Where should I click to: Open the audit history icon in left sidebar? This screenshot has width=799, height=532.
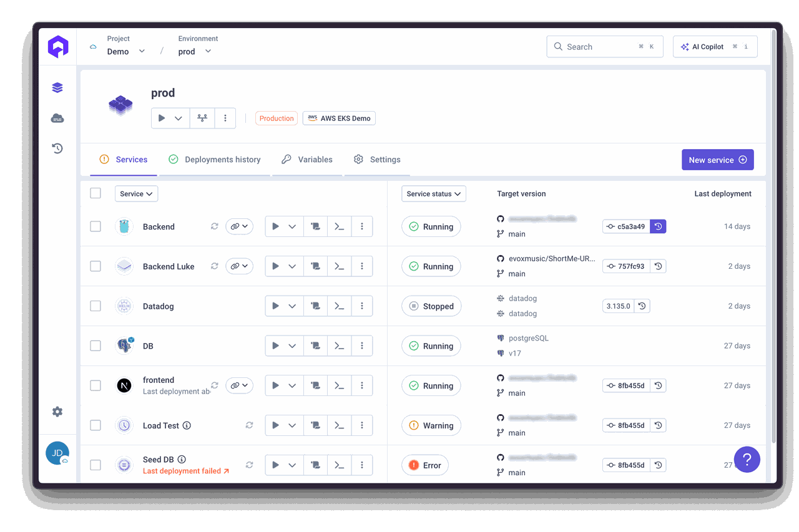(57, 148)
